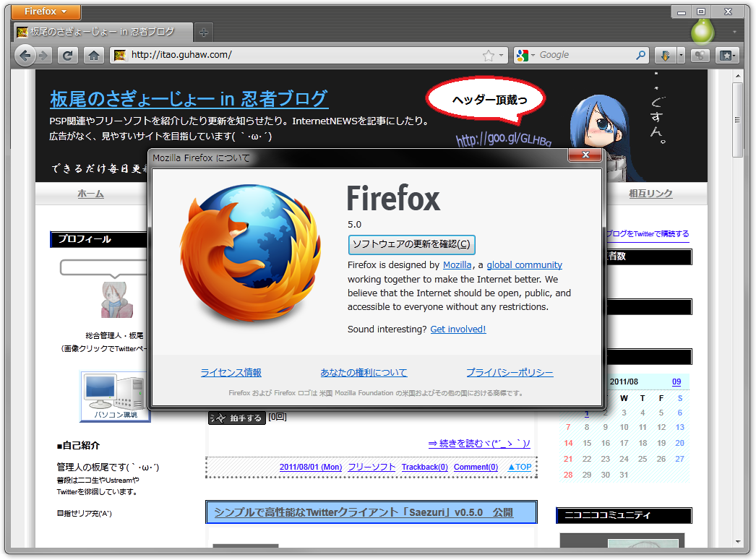Image resolution: width=756 pixels, height=560 pixels.
Task: Click ソフトウェアの更新を確認 button
Action: tap(411, 244)
